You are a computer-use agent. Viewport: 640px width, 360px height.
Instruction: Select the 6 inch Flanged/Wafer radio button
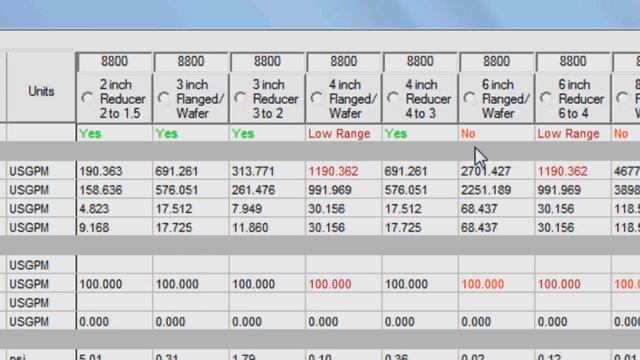pos(469,98)
